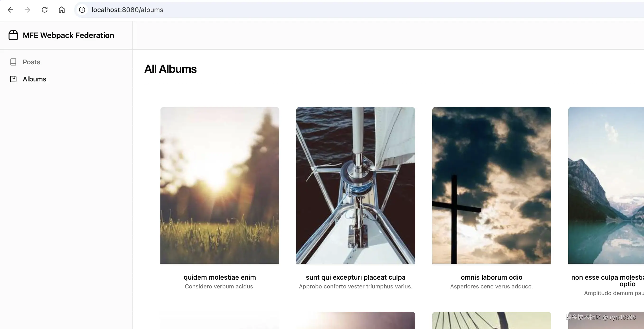Click the home icon in the browser toolbar

pyautogui.click(x=61, y=10)
